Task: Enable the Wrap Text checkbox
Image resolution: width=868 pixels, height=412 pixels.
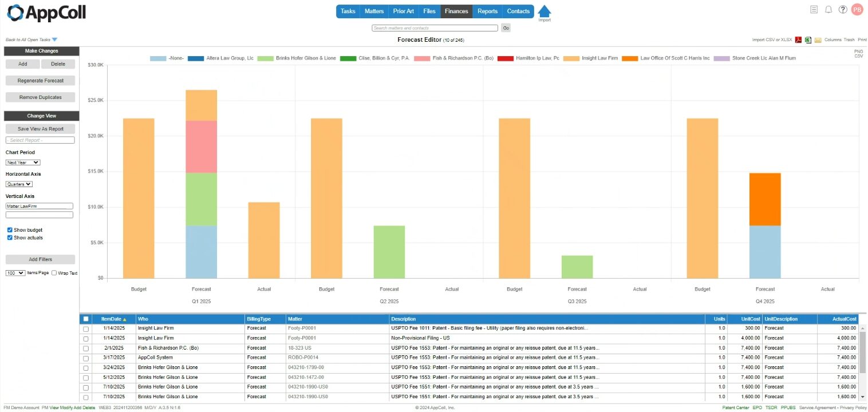Action: point(54,274)
